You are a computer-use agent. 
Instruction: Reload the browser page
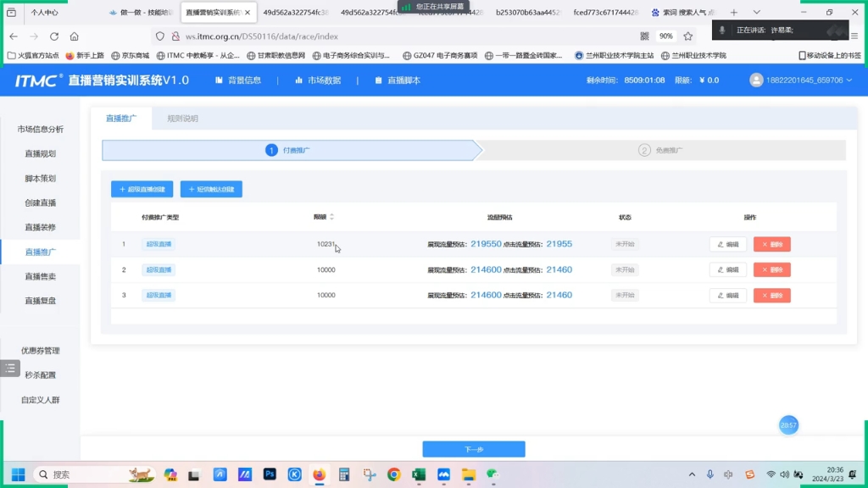(54, 36)
